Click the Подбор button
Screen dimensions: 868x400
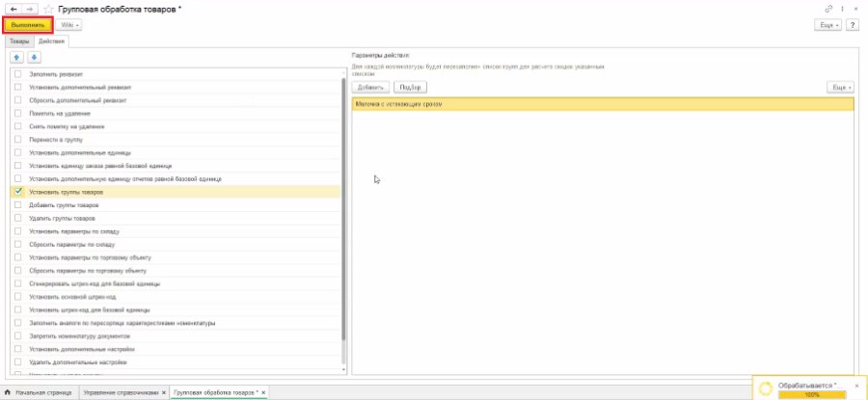pyautogui.click(x=411, y=88)
